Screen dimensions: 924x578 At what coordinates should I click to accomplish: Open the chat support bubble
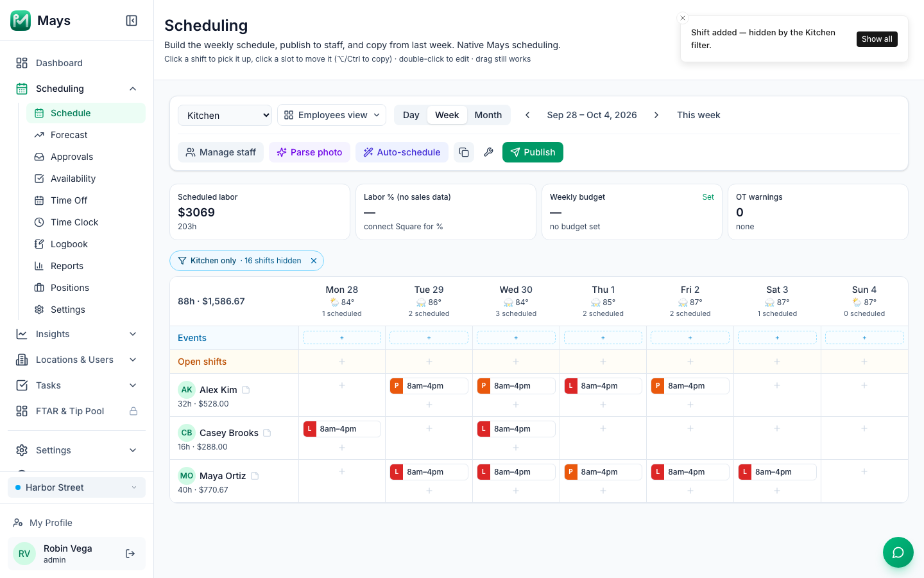click(898, 552)
